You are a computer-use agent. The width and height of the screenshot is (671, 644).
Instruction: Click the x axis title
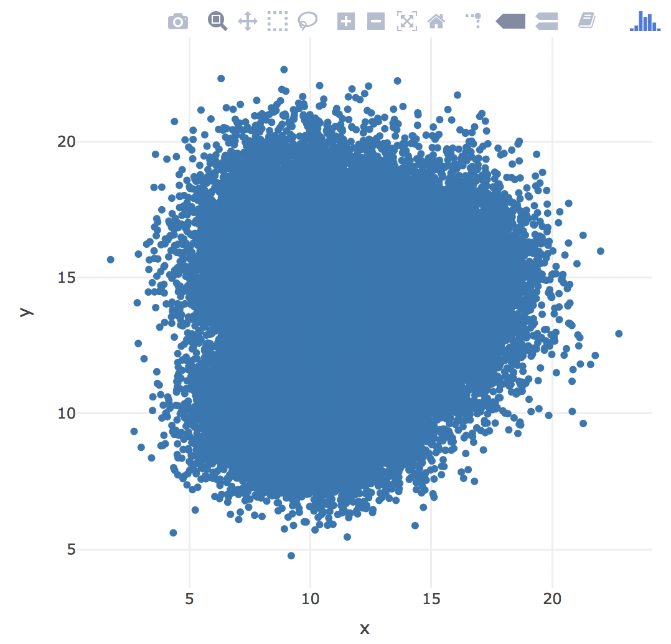pyautogui.click(x=365, y=628)
